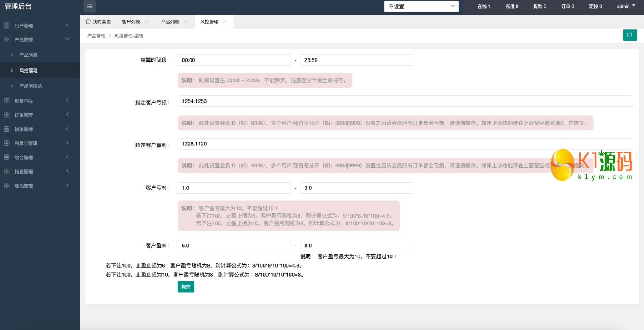
Task: Toggle the sidebar collapse menu icon
Action: 90,6
